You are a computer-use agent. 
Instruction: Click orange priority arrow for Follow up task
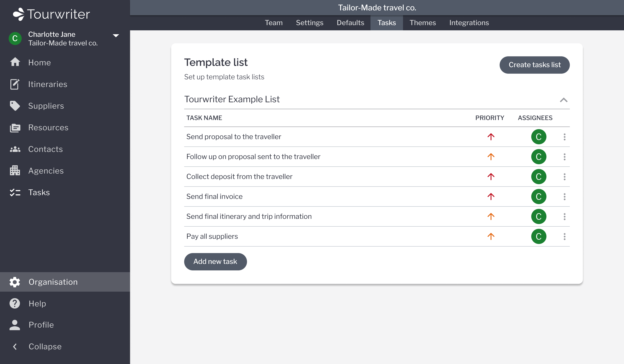[491, 157]
